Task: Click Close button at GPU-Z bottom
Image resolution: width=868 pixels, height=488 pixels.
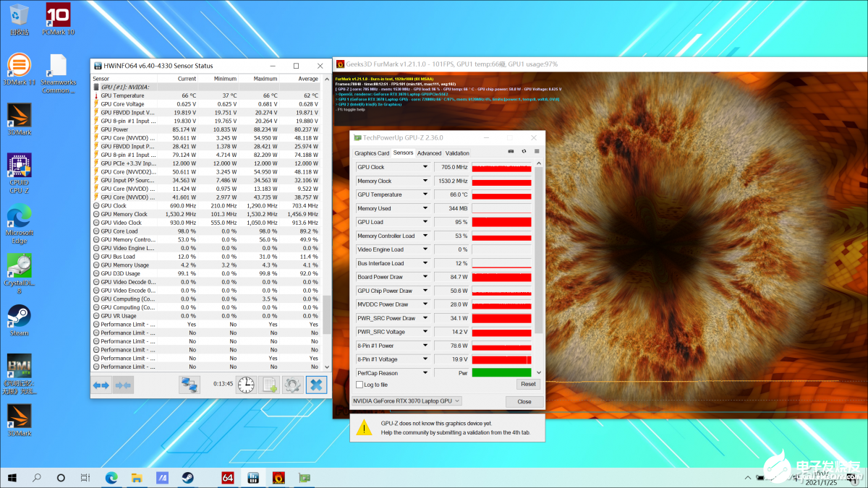Action: tap(524, 401)
